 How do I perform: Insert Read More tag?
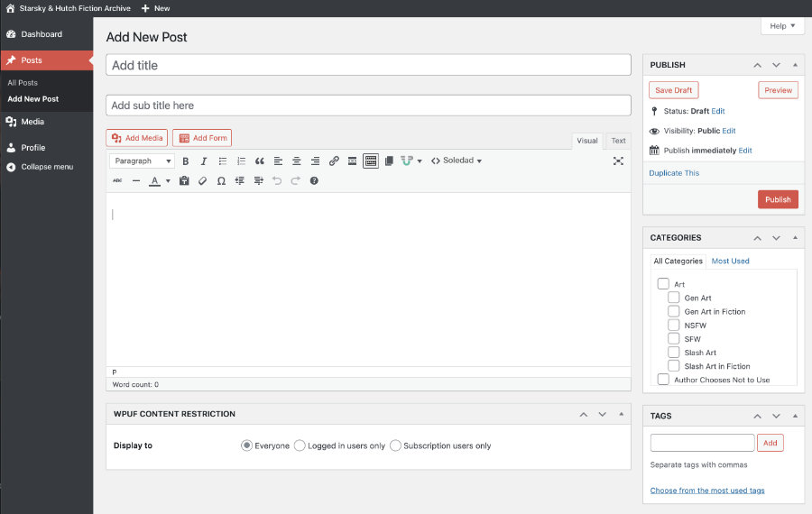pyautogui.click(x=352, y=161)
